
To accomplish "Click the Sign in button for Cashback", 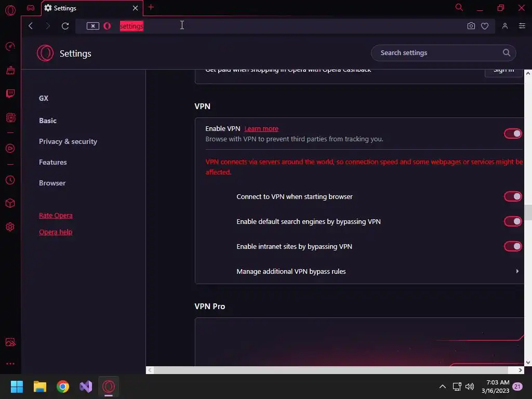I will click(503, 71).
